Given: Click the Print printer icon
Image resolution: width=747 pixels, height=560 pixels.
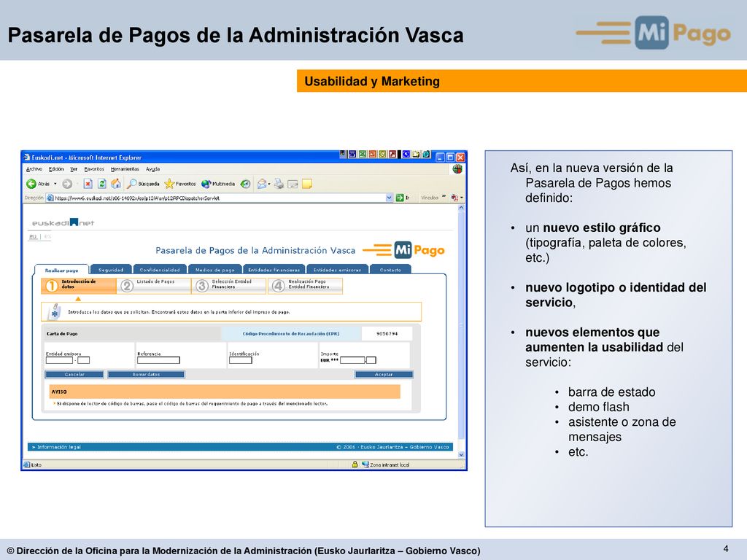Looking at the screenshot, I should [279, 184].
